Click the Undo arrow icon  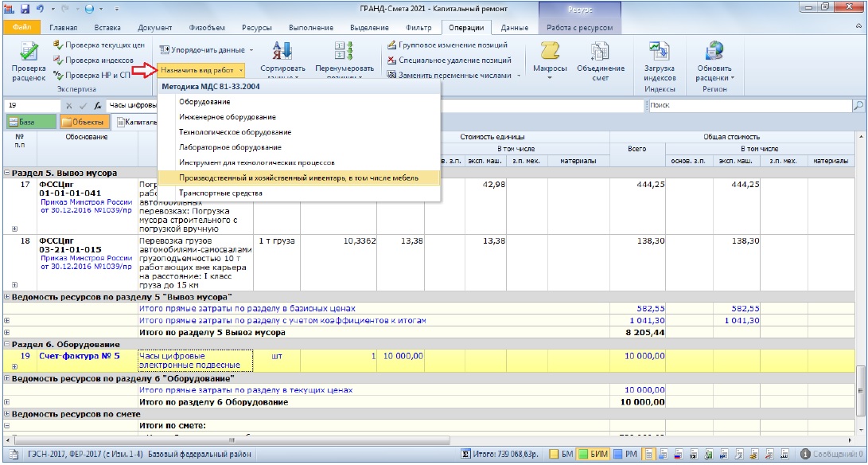[x=41, y=10]
